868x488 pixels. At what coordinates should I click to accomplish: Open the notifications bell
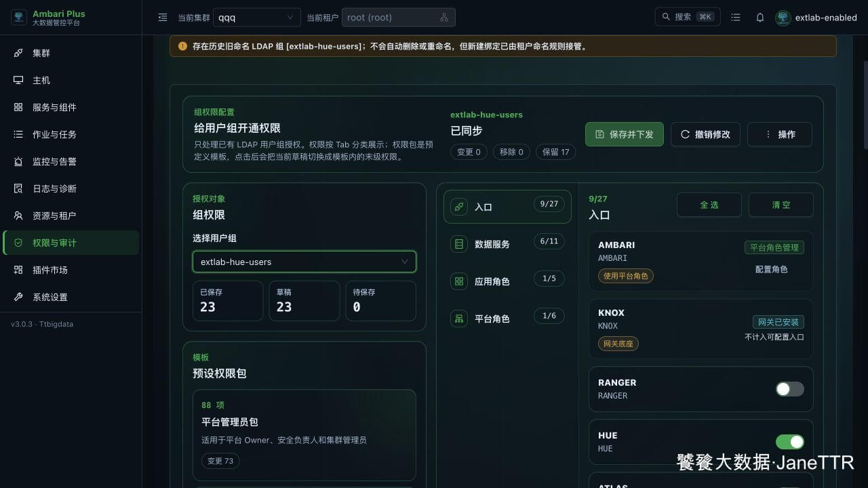[x=760, y=18]
